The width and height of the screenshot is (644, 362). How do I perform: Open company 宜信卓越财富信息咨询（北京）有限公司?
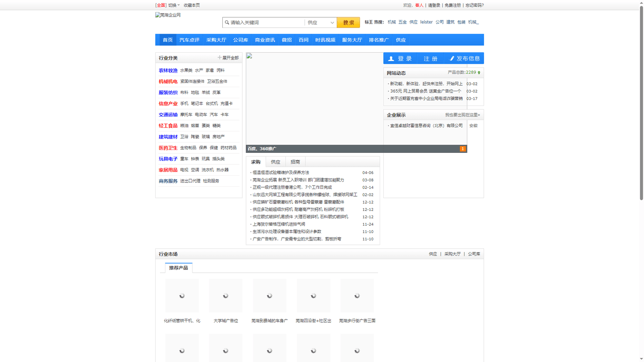427,126
